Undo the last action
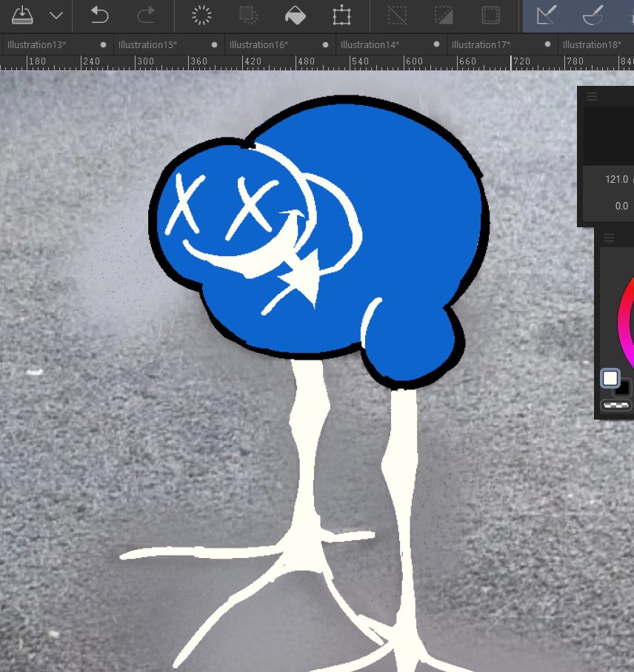 coord(99,16)
